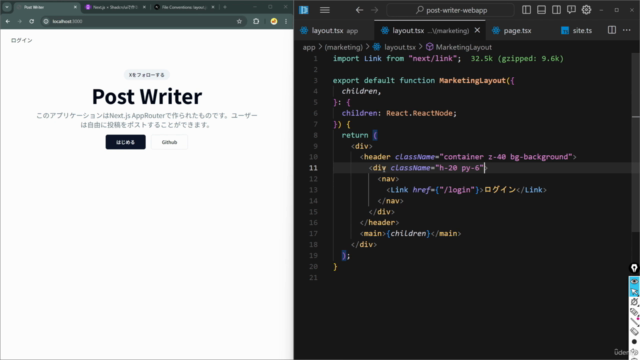Screen dimensions: 640x360
Task: Click the React.ReactNode type on line 6
Action: 419,113
